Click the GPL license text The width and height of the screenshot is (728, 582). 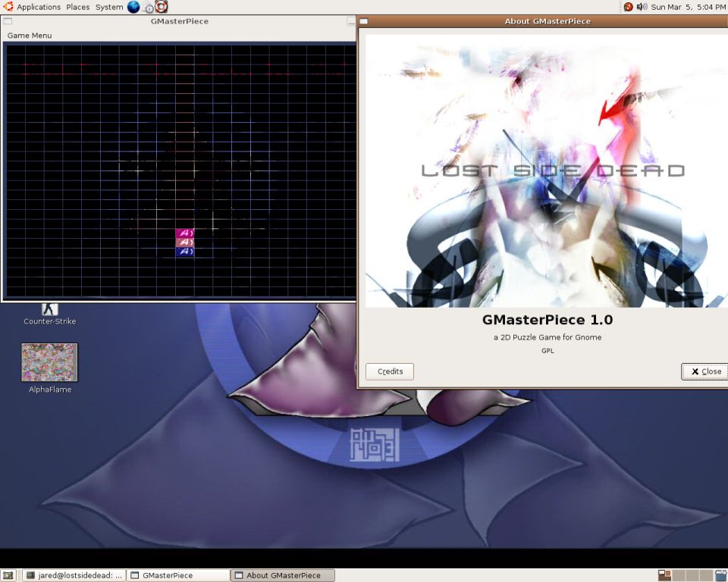(x=548, y=351)
